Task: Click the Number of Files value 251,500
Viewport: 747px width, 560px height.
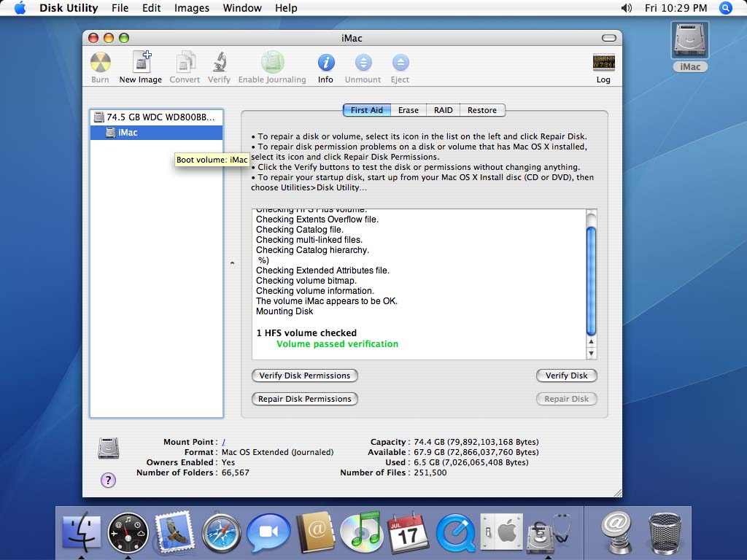Action: (x=430, y=472)
